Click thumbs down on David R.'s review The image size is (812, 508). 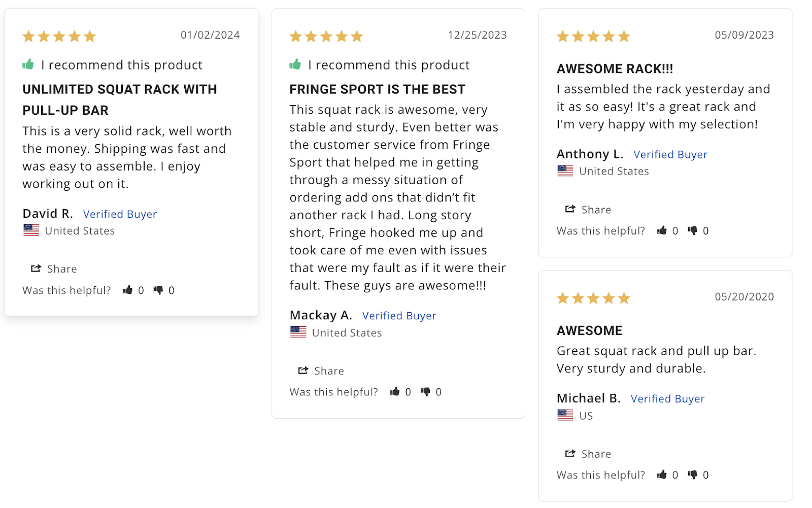[158, 290]
